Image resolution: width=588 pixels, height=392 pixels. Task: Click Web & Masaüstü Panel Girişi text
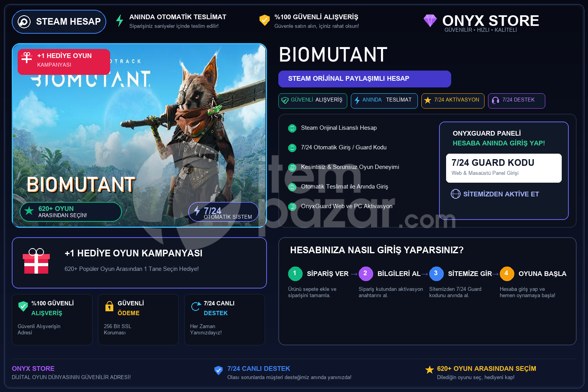(x=485, y=173)
